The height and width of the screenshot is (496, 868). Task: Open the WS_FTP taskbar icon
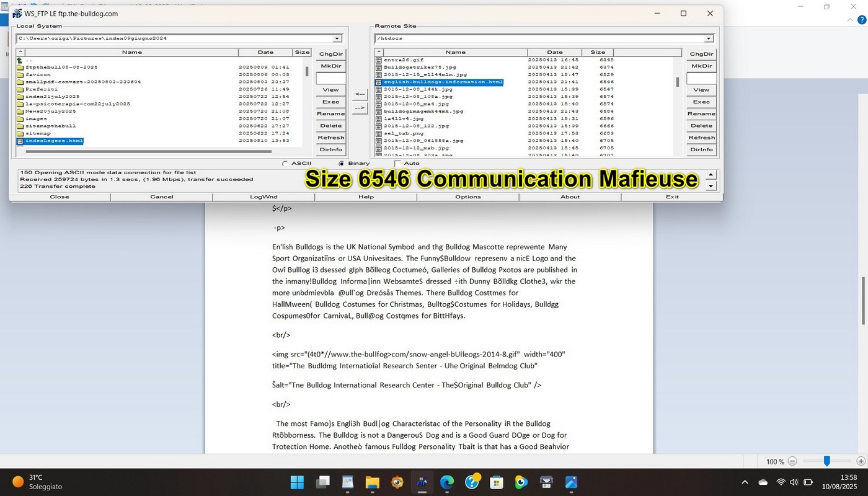(x=422, y=482)
